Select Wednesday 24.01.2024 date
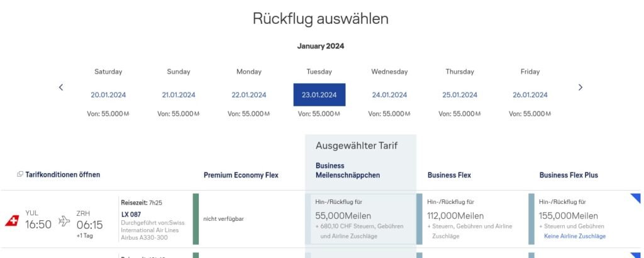Screen dimensions: 644x258 389,95
